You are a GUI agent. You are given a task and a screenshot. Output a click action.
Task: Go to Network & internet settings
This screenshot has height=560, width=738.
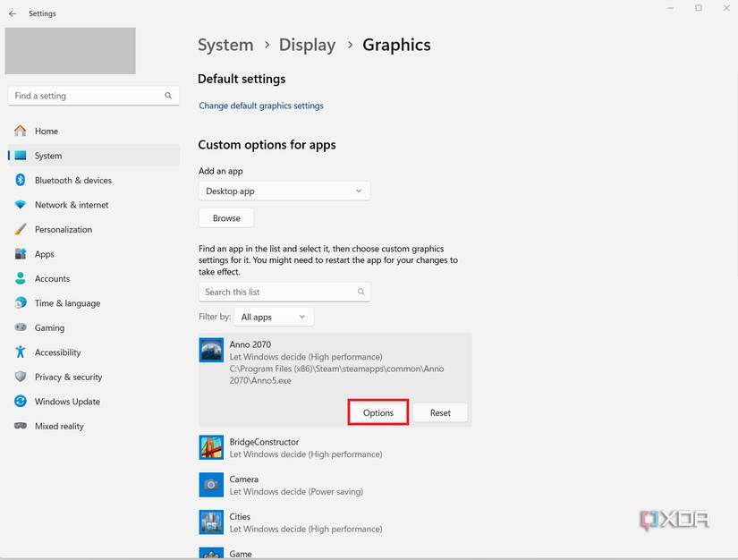(x=94, y=205)
